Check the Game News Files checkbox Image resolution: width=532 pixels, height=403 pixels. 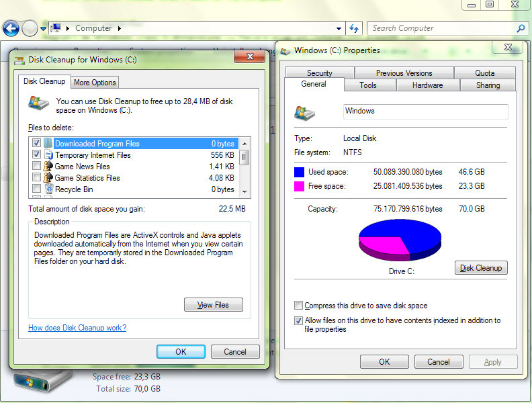pos(36,166)
